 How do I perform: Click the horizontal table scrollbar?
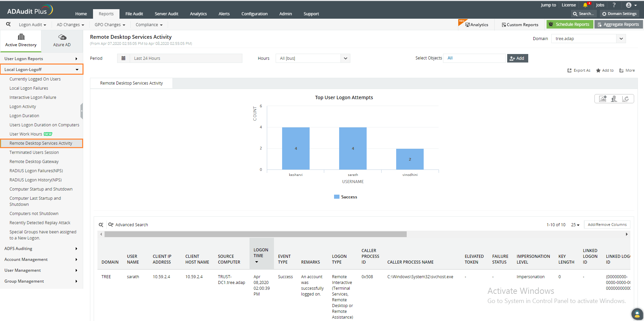point(255,234)
